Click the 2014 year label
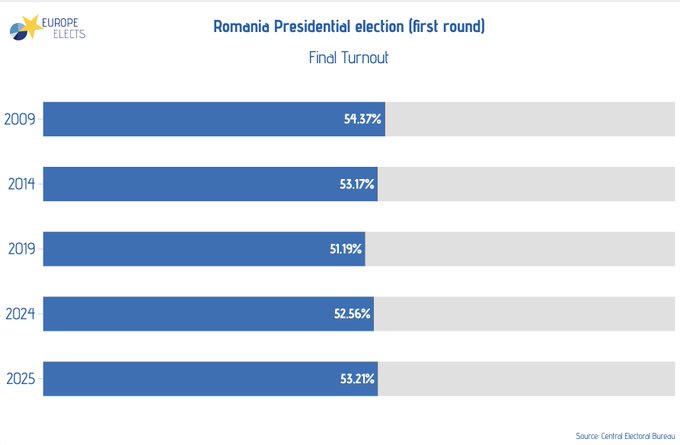Screen dimensions: 680x445 pos(21,184)
